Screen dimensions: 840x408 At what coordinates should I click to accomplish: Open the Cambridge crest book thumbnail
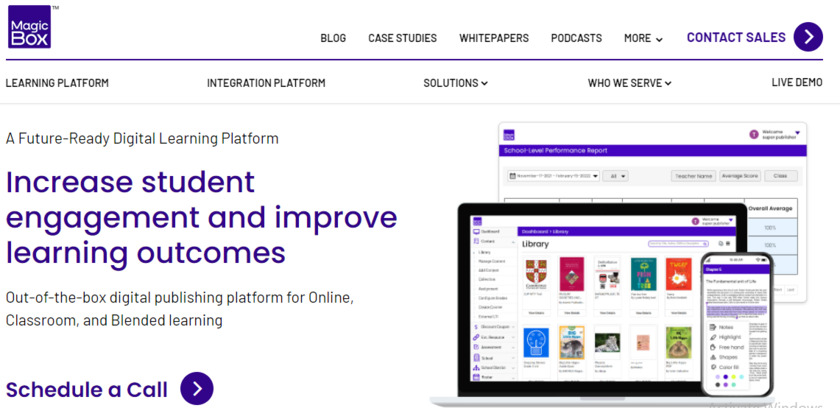click(536, 275)
